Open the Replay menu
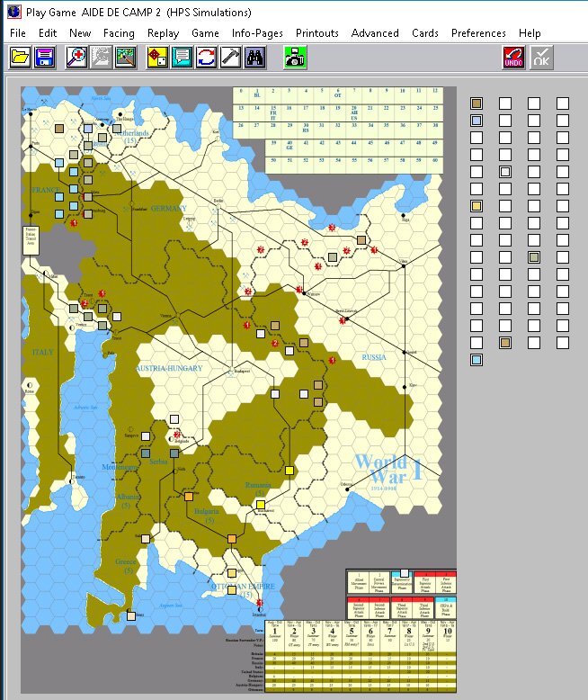 [x=163, y=33]
